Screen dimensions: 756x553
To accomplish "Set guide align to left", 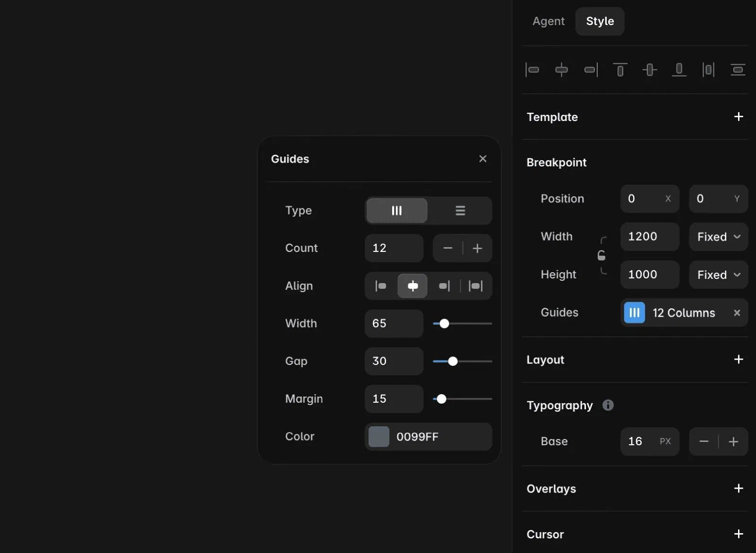I will pyautogui.click(x=381, y=286).
